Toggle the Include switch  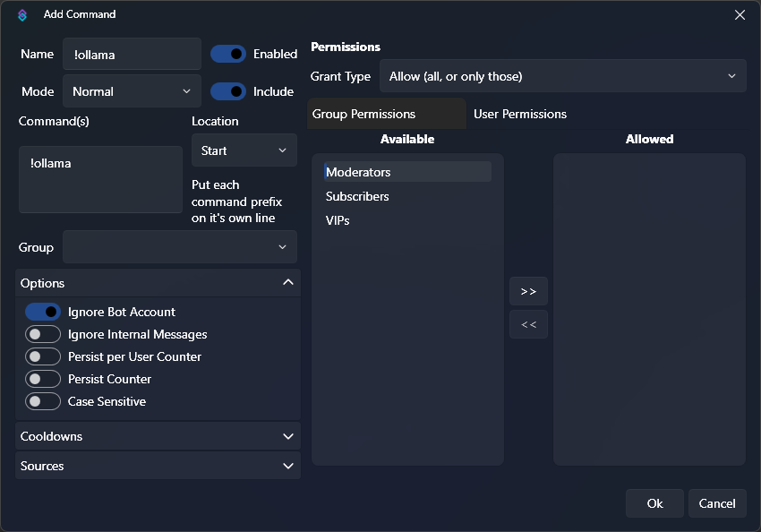pos(228,91)
